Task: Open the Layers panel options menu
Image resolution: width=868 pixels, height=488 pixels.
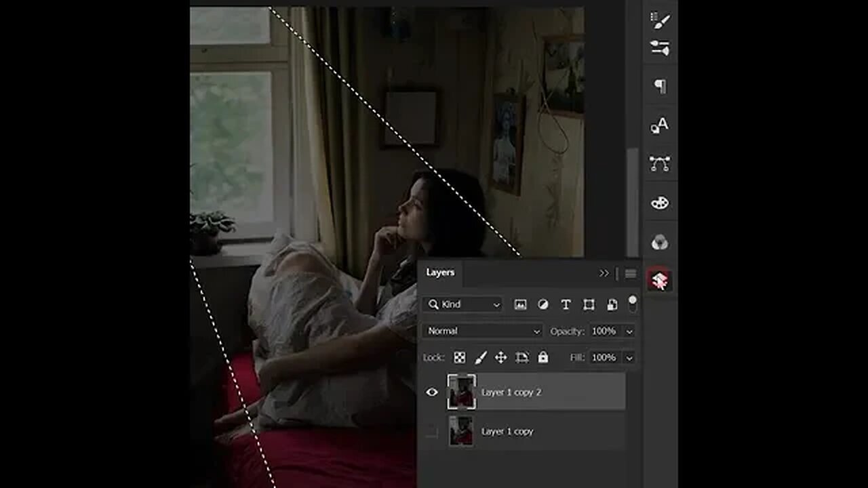Action: pyautogui.click(x=631, y=274)
